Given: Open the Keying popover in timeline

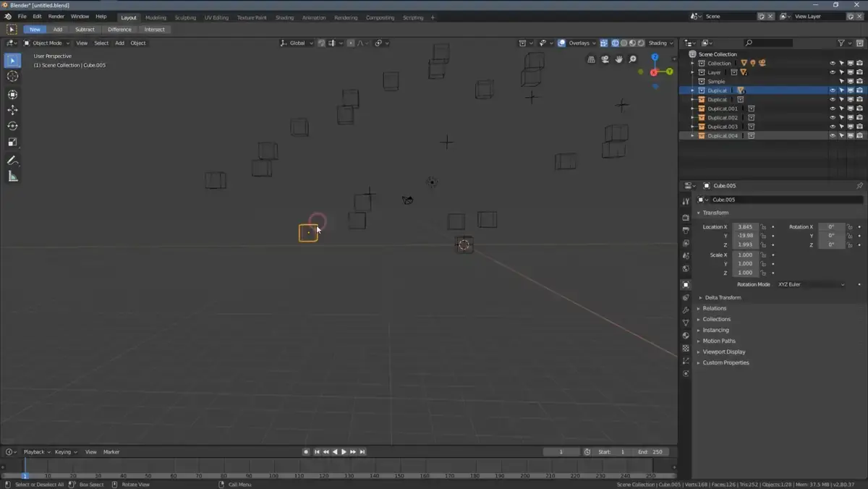Looking at the screenshot, I should tap(65, 452).
